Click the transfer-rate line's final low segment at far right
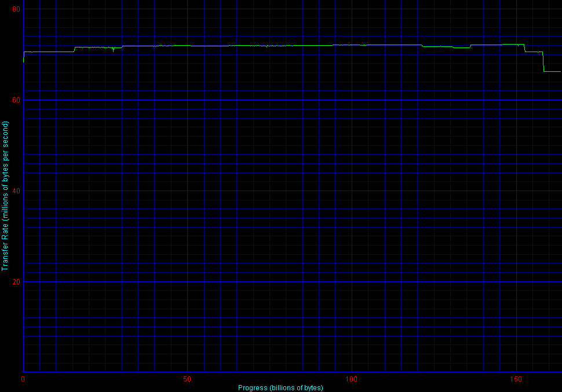Image resolution: width=562 pixels, height=392 pixels. click(x=552, y=71)
